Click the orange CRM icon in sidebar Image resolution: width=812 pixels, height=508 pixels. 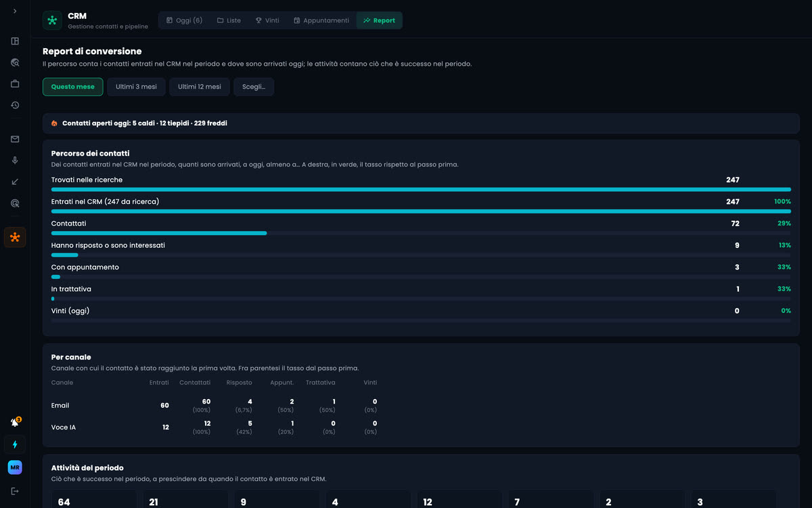15,237
